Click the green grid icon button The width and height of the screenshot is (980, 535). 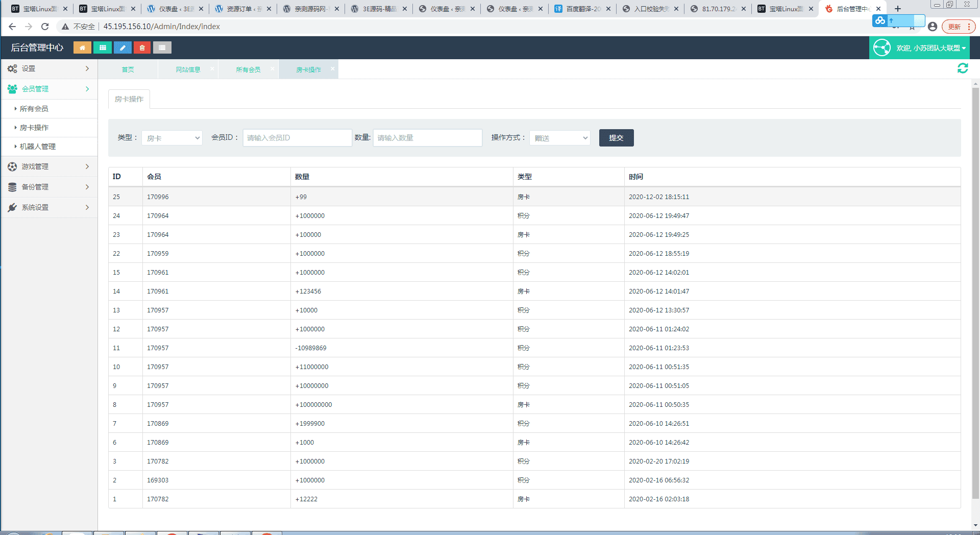[103, 47]
